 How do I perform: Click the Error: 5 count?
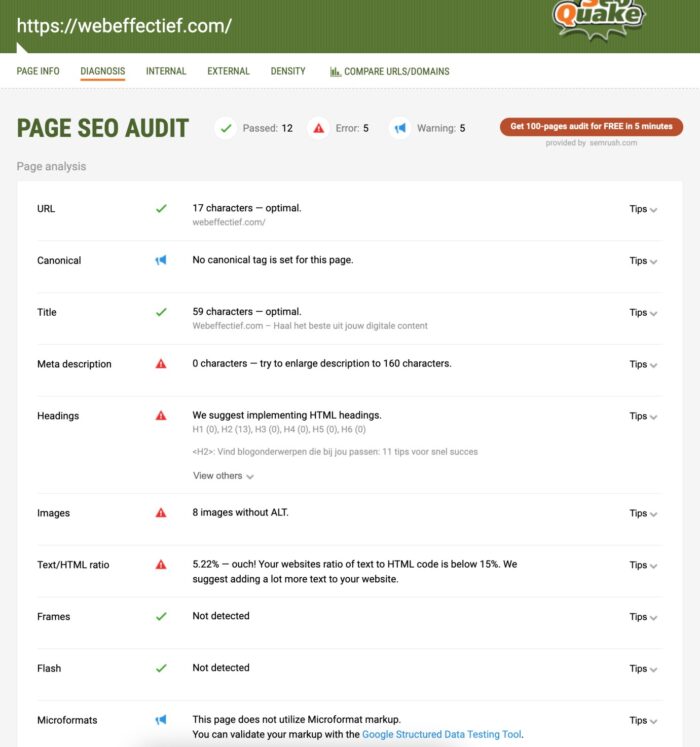pos(352,128)
